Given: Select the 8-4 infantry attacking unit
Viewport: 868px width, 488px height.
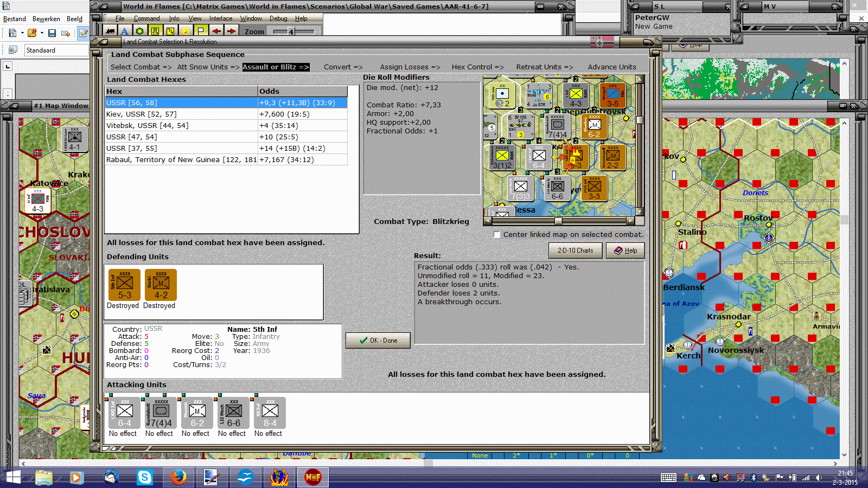Looking at the screenshot, I should coord(270,413).
